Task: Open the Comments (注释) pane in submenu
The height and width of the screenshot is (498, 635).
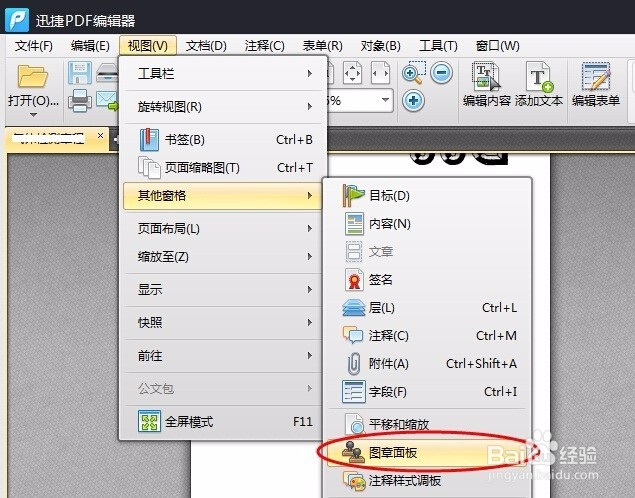Action: tap(427, 336)
